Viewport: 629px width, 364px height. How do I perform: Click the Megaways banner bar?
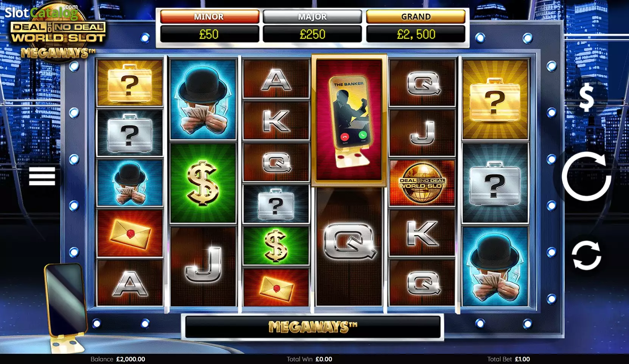tap(313, 327)
